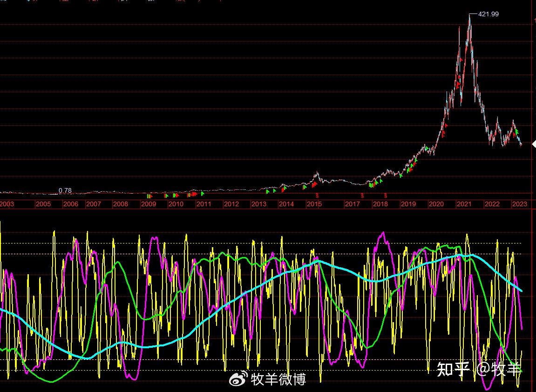Image resolution: width=536 pixels, height=392 pixels.
Task: Select the green flag near the 2023 peak
Action: [x=517, y=131]
